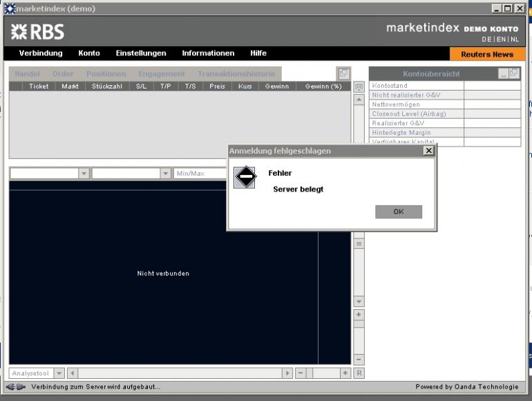Open the Konto menu
Viewport: 532px width, 401px height.
coord(89,53)
